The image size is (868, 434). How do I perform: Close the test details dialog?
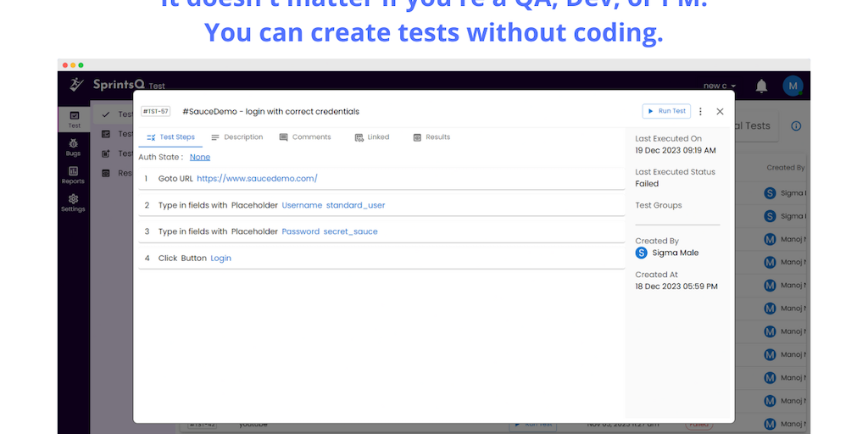720,111
